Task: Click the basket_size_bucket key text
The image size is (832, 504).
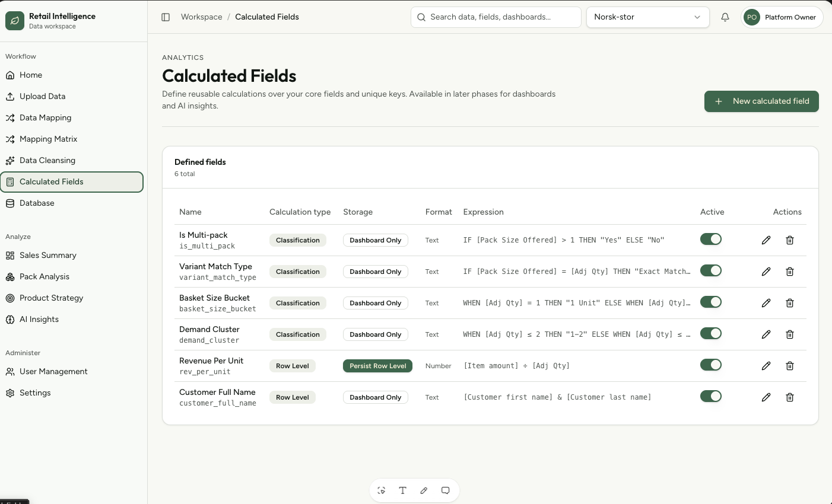Action: point(218,309)
